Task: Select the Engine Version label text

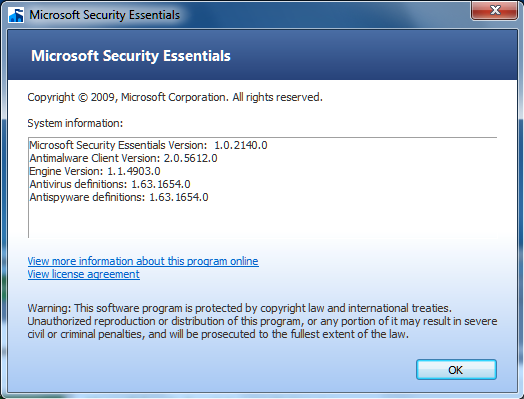Action: pos(66,171)
